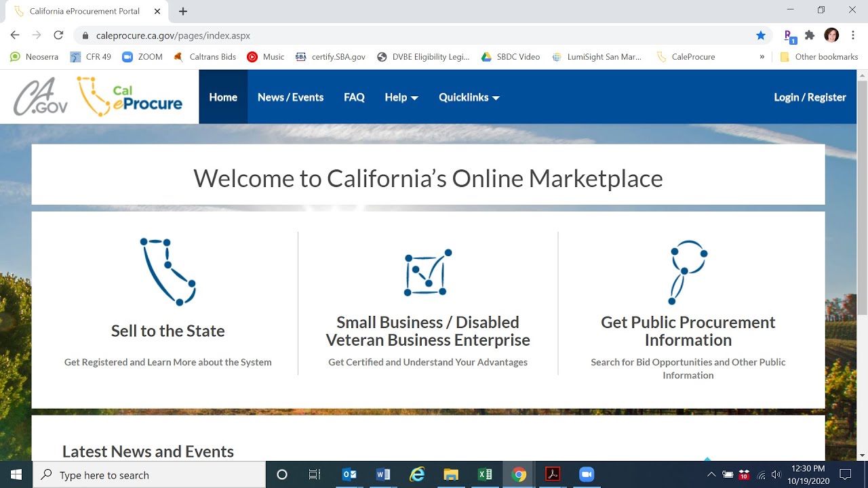Open Adobe Acrobat from the taskbar
This screenshot has height=488, width=868.
tap(553, 474)
